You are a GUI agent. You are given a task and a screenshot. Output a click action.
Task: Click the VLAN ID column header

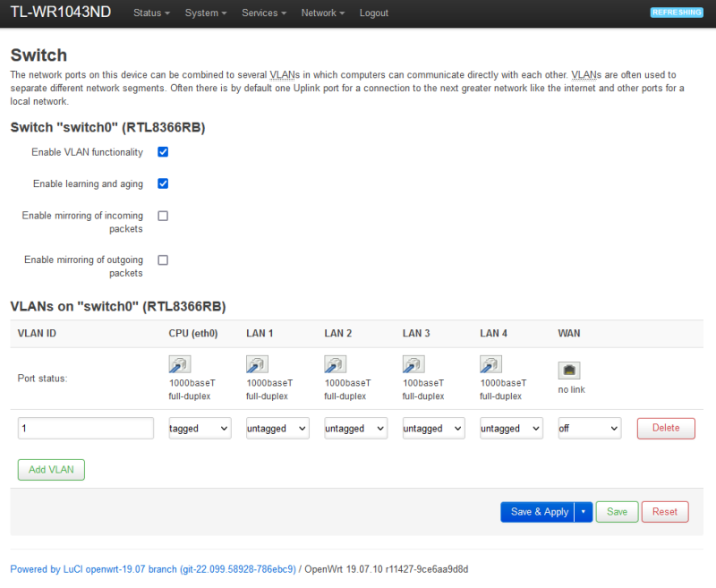37,333
